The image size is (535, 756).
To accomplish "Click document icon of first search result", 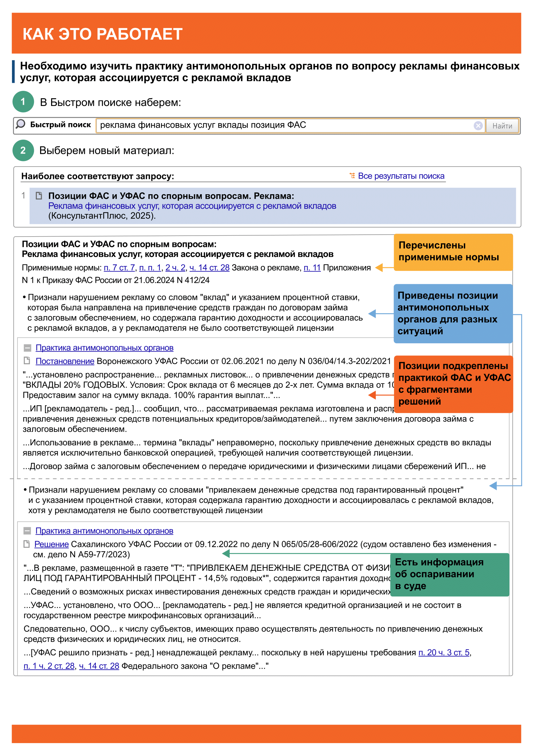I will [x=39, y=196].
